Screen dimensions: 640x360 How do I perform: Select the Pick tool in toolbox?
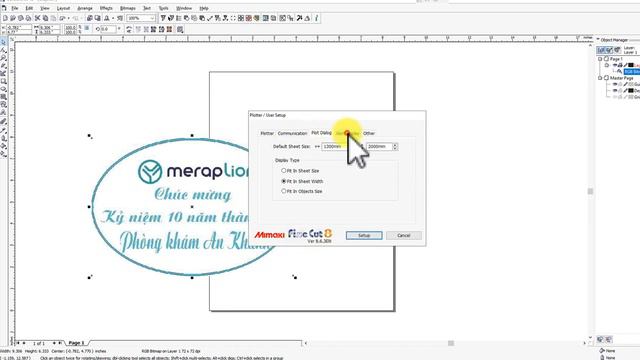pos(4,42)
